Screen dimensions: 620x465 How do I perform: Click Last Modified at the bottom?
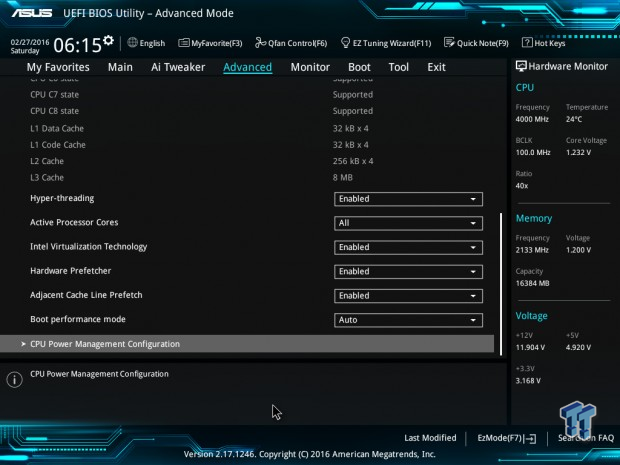pos(430,438)
